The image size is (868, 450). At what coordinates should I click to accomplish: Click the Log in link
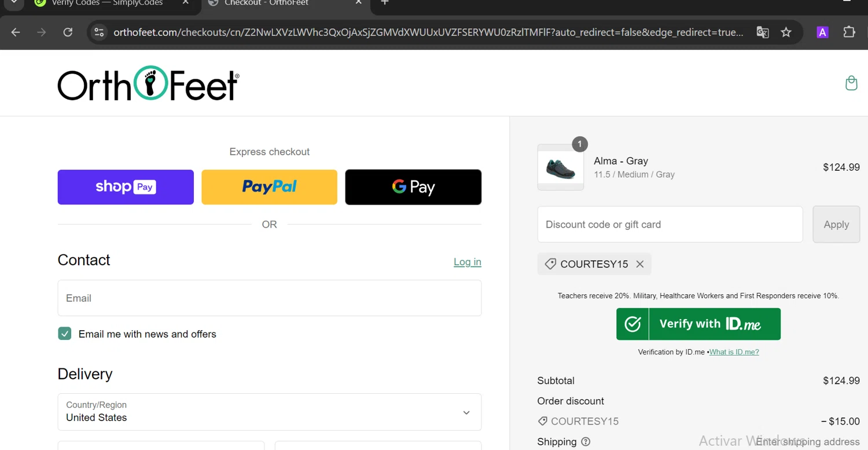[468, 262]
